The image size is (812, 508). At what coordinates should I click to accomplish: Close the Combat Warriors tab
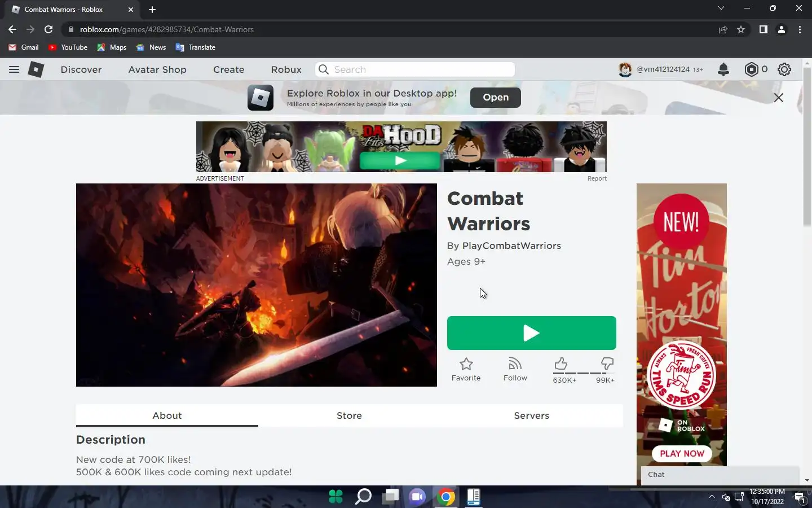click(x=131, y=10)
